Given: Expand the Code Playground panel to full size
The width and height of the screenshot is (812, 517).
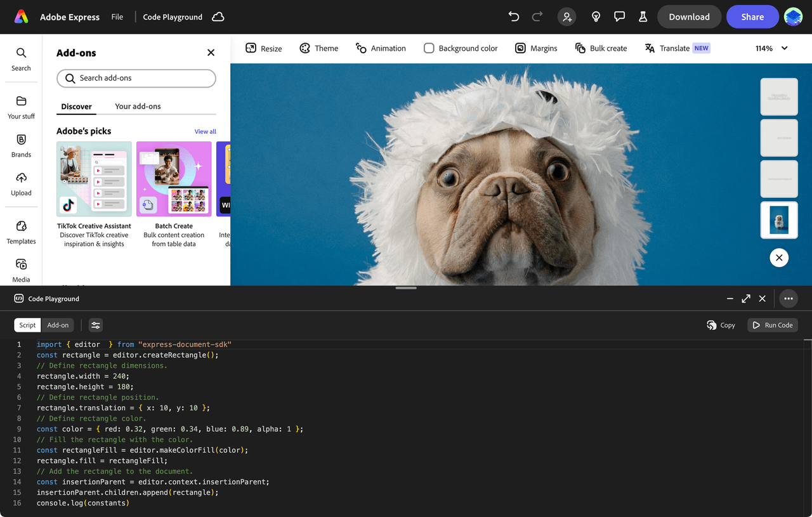Looking at the screenshot, I should [x=746, y=299].
